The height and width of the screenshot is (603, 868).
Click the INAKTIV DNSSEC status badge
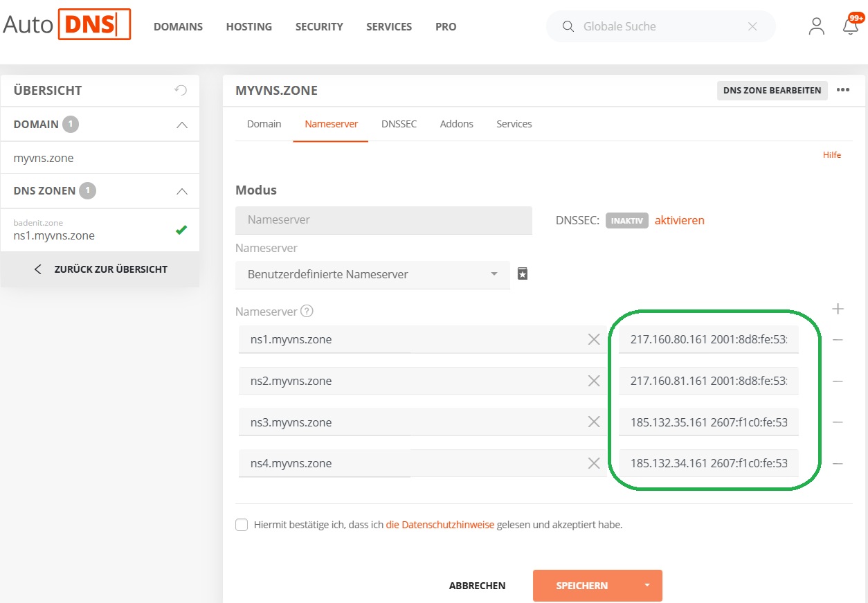[627, 221]
